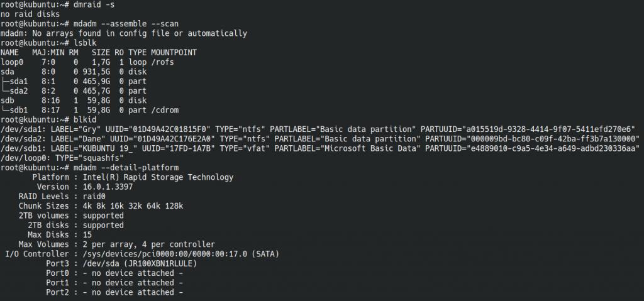Image resolution: width=644 pixels, height=301 pixels.
Task: Click the loop0 device row name
Action: (x=12, y=62)
